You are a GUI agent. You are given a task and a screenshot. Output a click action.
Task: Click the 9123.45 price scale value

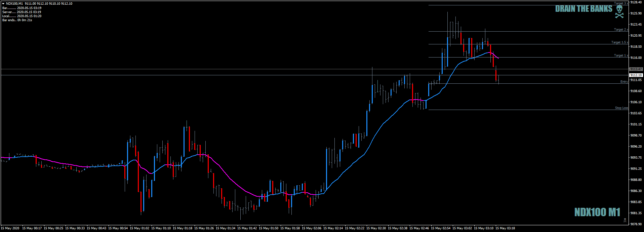click(636, 24)
